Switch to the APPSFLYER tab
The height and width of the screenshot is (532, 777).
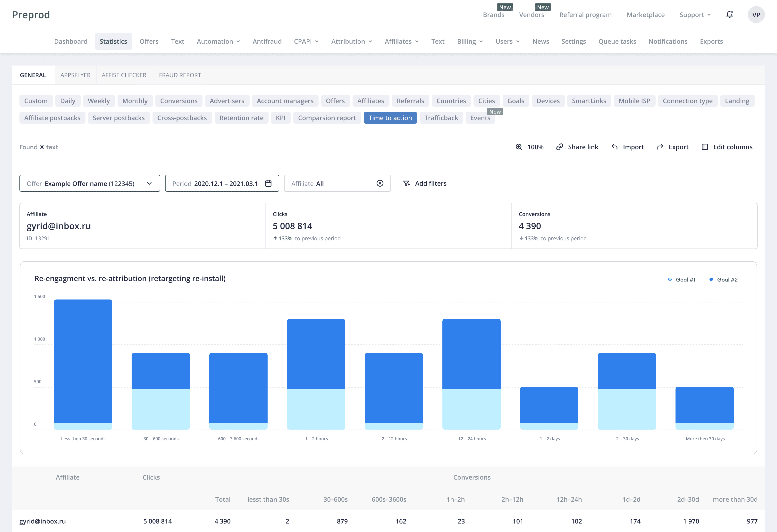[x=75, y=75]
